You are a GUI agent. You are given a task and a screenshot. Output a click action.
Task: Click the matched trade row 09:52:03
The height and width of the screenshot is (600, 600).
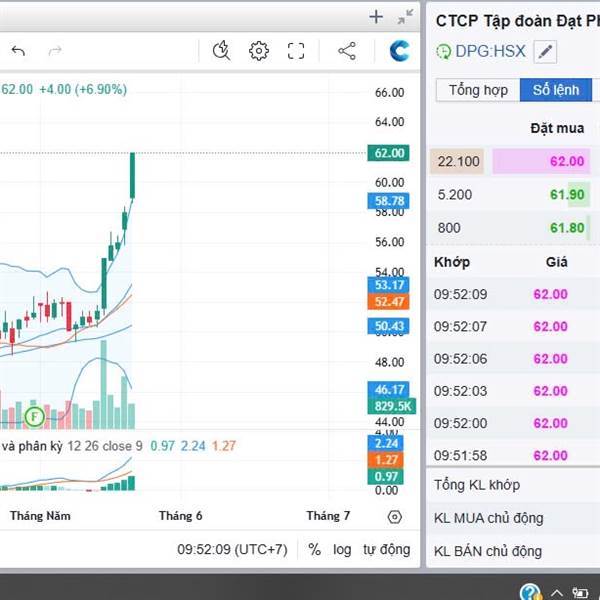(x=513, y=391)
